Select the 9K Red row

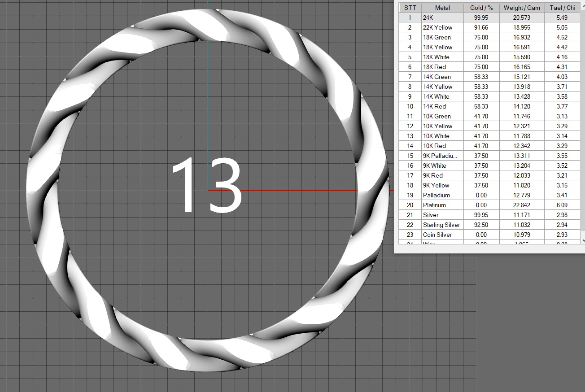[x=490, y=175]
